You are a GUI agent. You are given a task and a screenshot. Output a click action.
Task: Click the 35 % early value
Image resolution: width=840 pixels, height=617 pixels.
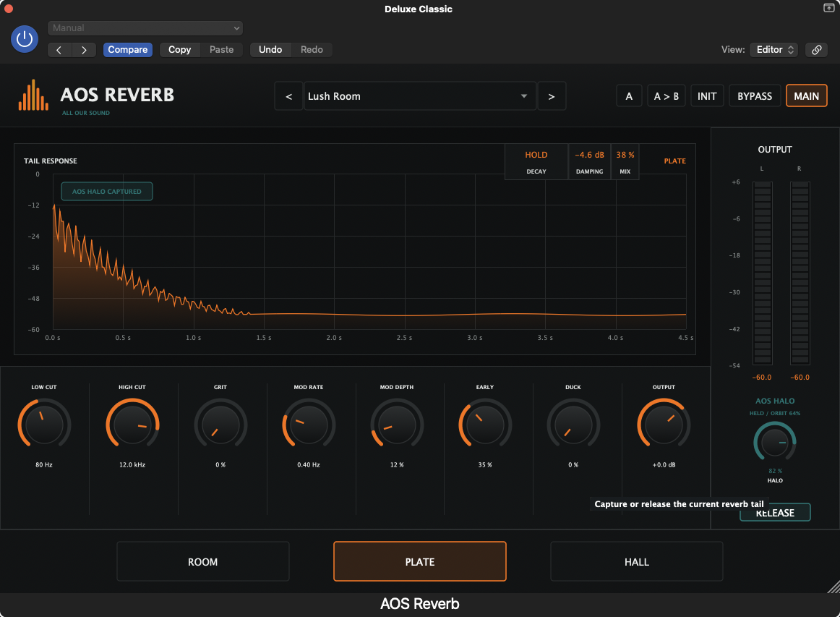485,465
